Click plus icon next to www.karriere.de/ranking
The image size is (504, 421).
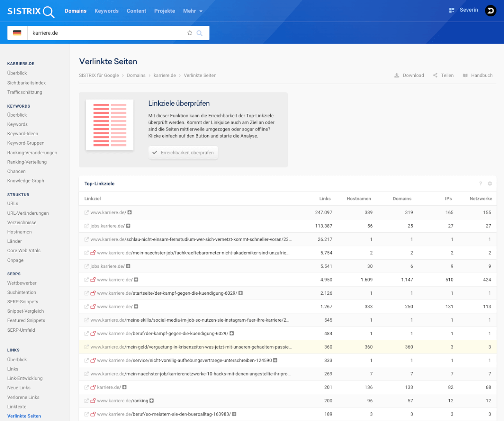pos(152,401)
